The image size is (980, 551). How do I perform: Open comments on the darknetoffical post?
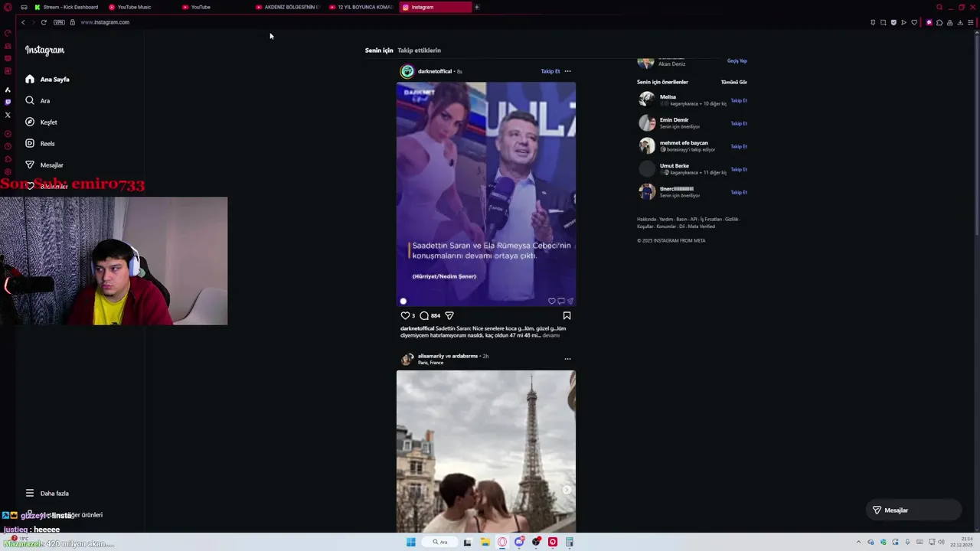pyautogui.click(x=424, y=315)
